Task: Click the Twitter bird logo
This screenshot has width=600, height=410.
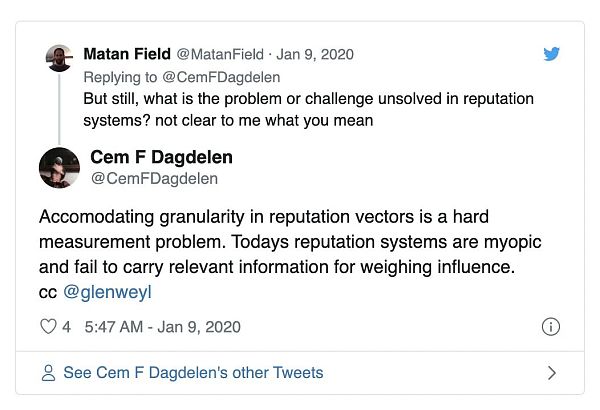Action: 551,54
